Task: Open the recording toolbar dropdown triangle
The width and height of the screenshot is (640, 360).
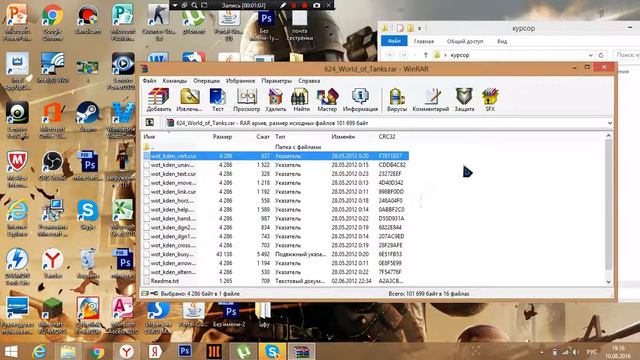Action: (x=175, y=5)
